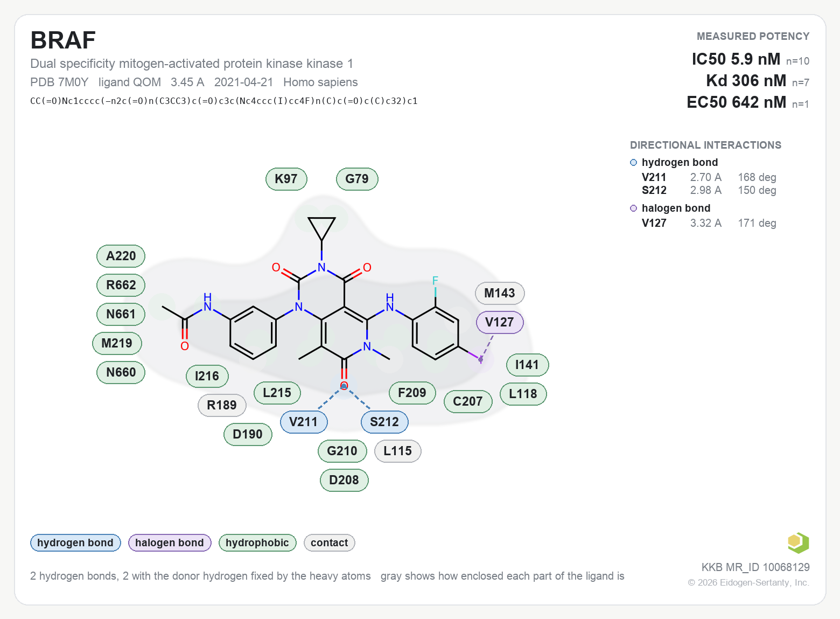Click the purple circle marker beside the halogen bond heading
Screen dimensions: 840x619
[634, 208]
